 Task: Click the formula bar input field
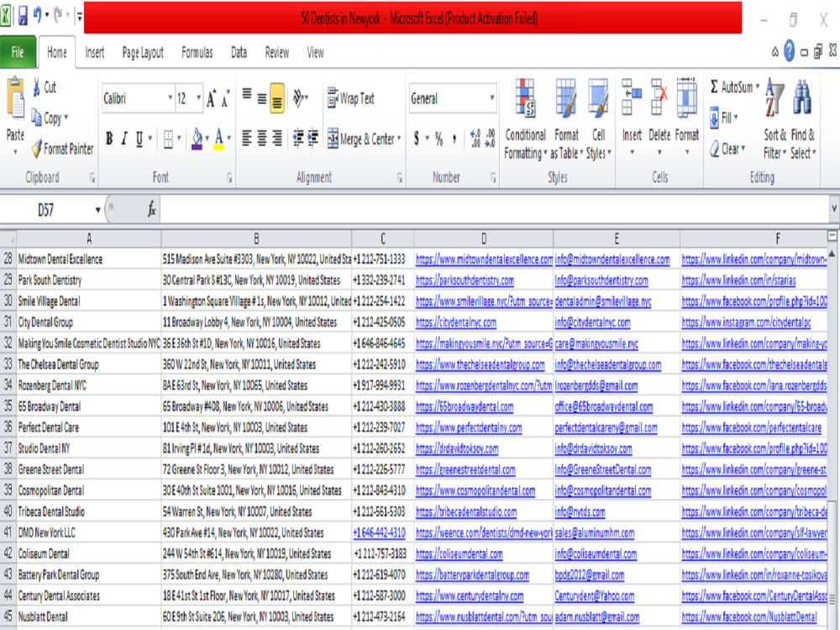click(x=493, y=209)
